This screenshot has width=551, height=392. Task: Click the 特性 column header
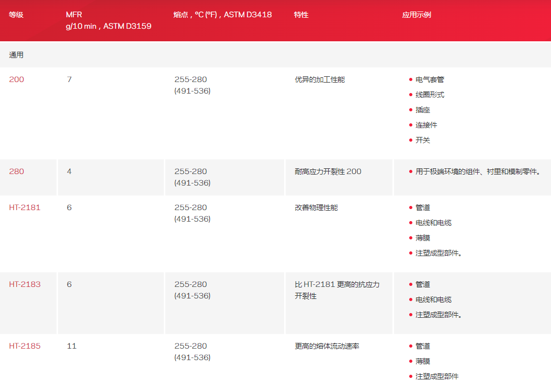tap(301, 15)
